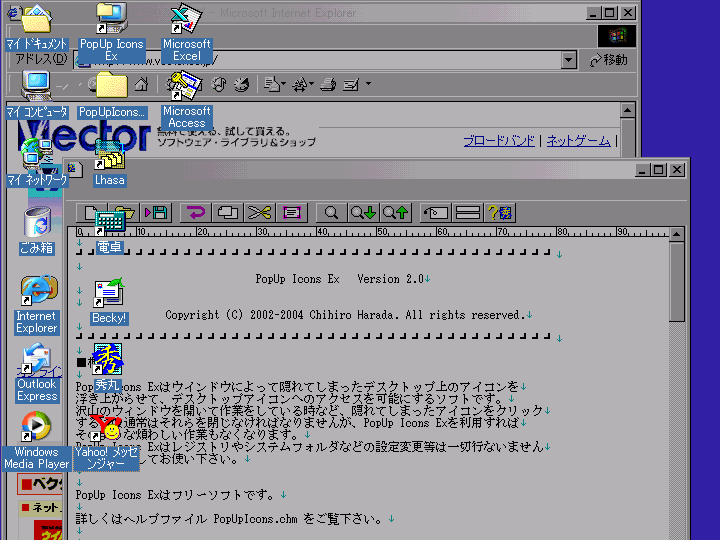This screenshot has width=720, height=540.
Task: Click the purple undo arrow in editor toolbar
Action: pos(196,213)
